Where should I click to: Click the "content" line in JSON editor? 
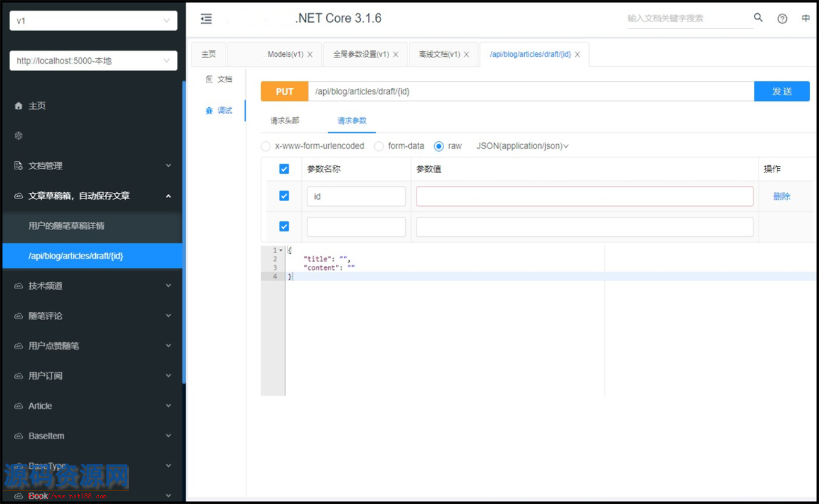329,268
